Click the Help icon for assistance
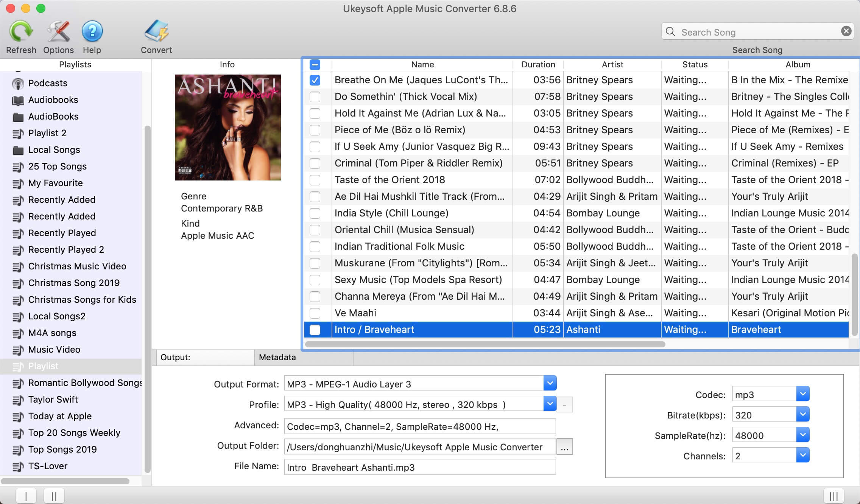This screenshot has height=504, width=860. click(92, 32)
